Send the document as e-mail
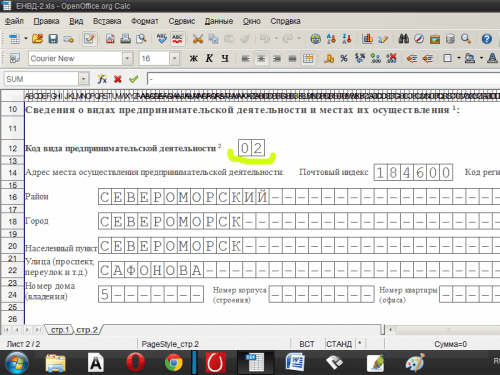The image size is (500, 375). pyautogui.click(x=69, y=39)
